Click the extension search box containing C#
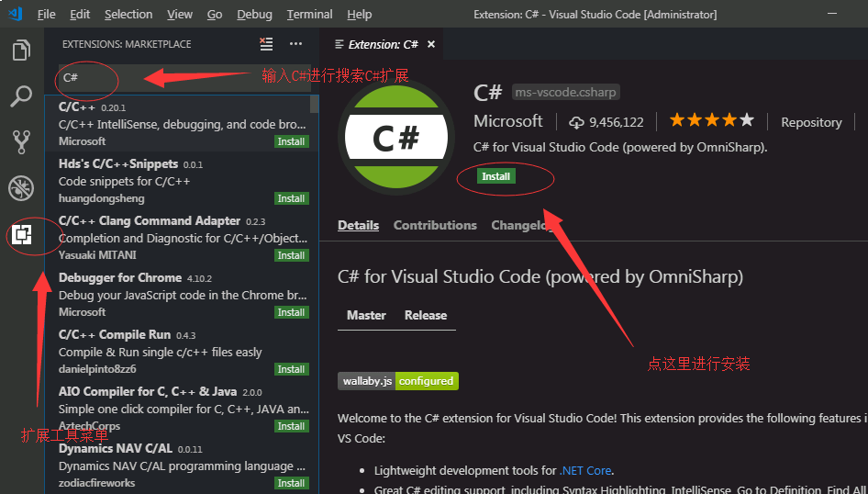This screenshot has width=868, height=494. point(184,77)
